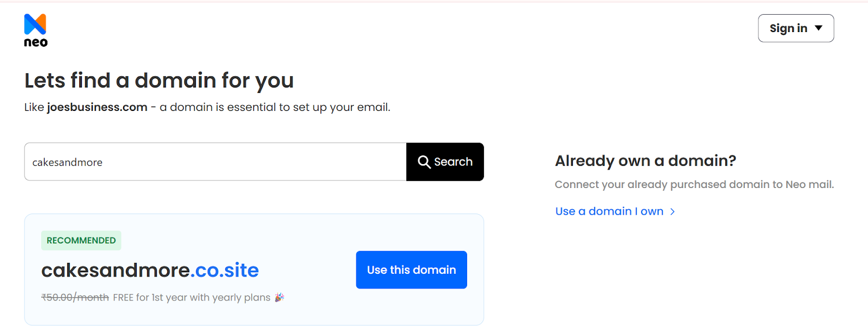The width and height of the screenshot is (868, 326).
Task: Click 'Connect your already purchased domain' description
Action: coord(694,185)
